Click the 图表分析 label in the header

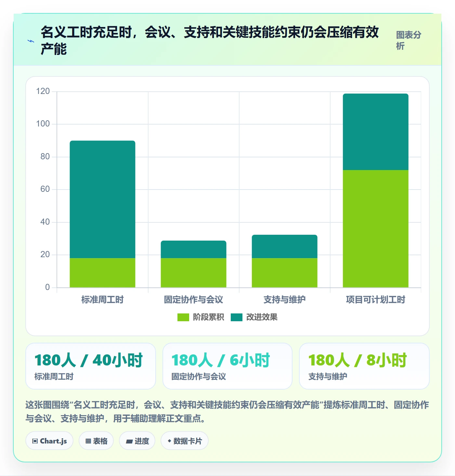(409, 40)
